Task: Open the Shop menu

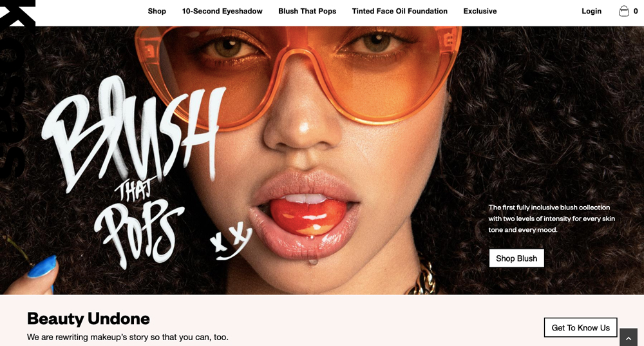Action: coord(157,11)
